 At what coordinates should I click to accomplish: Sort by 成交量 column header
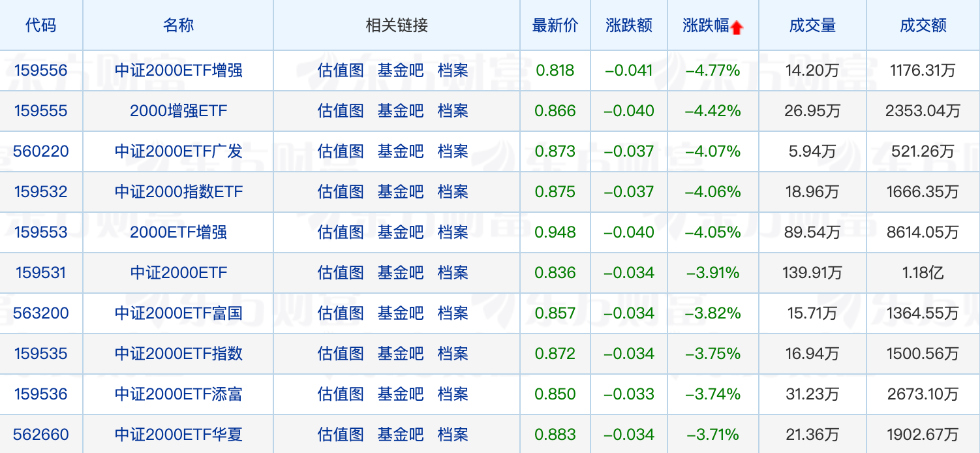point(812,26)
